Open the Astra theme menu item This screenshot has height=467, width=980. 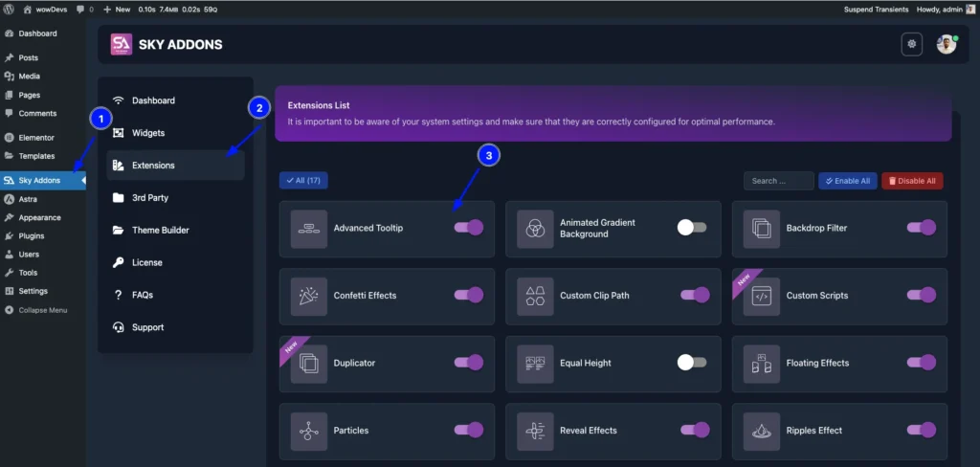28,199
